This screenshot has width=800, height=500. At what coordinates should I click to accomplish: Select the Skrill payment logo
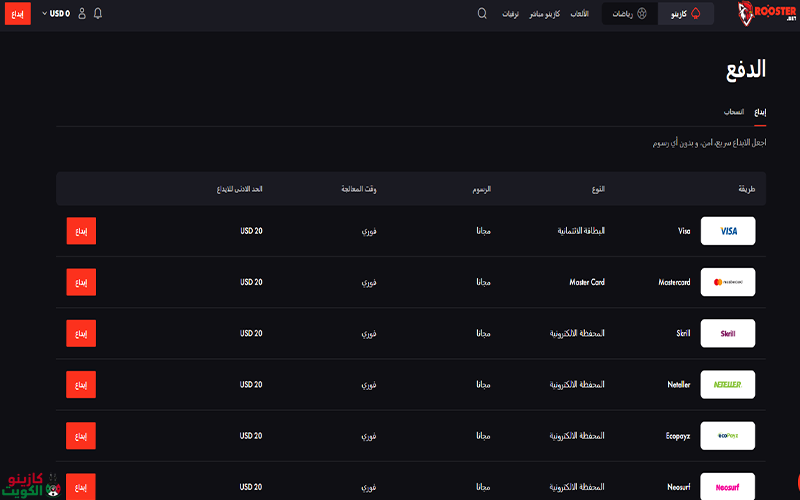tap(728, 333)
